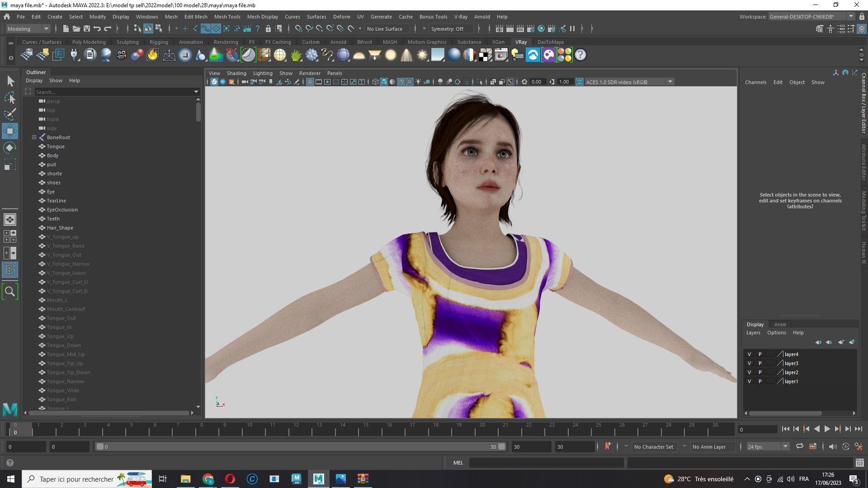Click the V-Ray sun light shelf icon

click(x=422, y=55)
